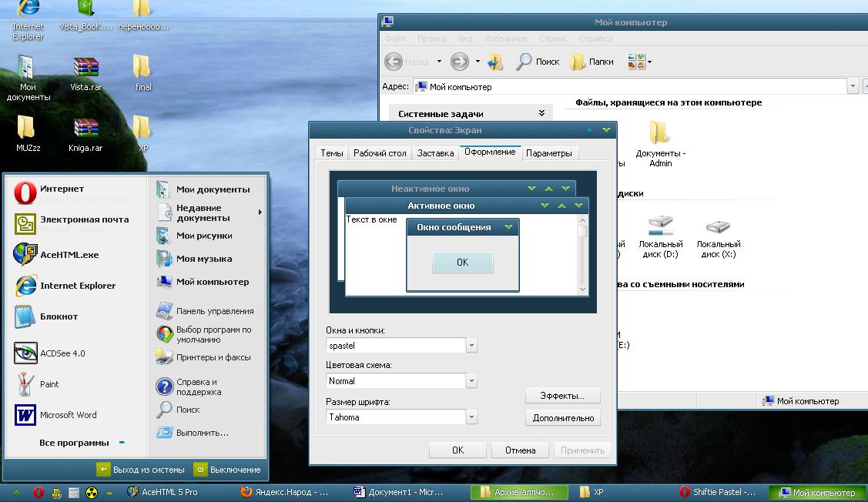The image size is (868, 502).
Task: Open Internet Explorer in the start menu list
Action: click(65, 286)
